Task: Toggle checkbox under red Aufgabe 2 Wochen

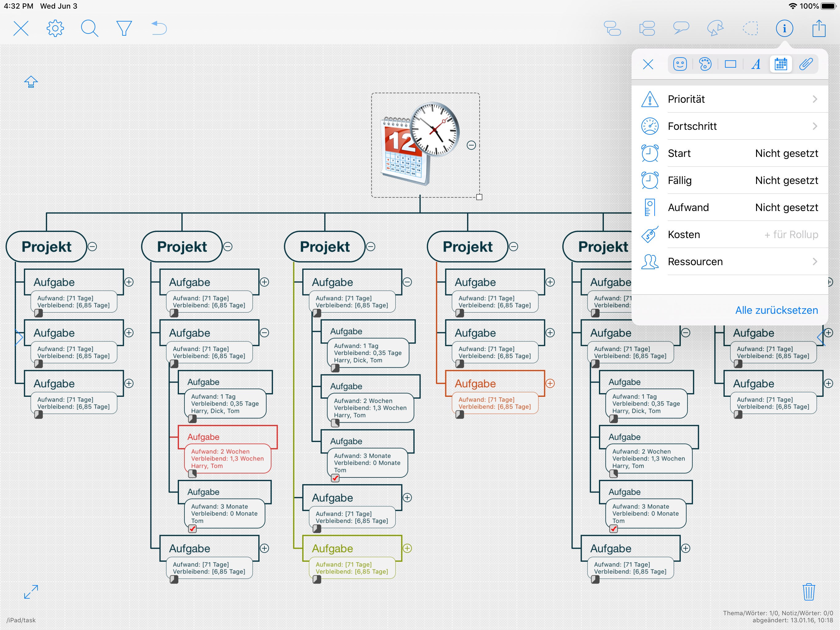Action: pos(192,473)
